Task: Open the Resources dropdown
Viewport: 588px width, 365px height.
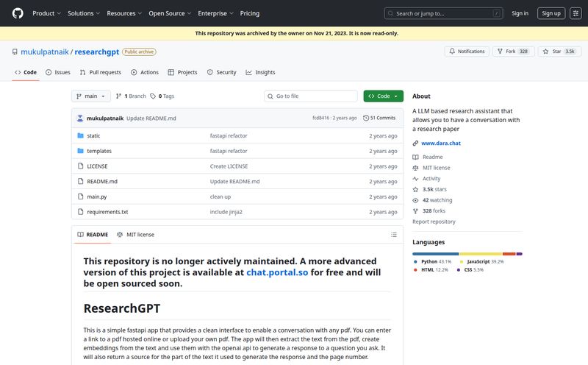Action: pyautogui.click(x=124, y=13)
